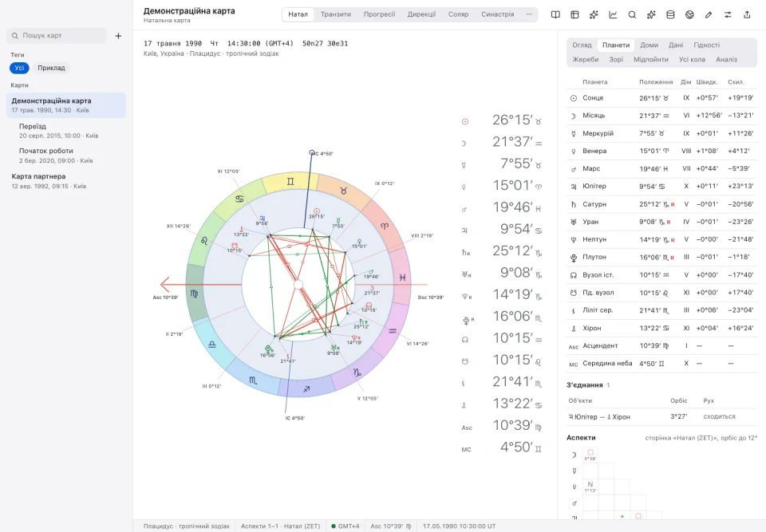This screenshot has width=766, height=532.
Task: Toggle the Приклад tag filter
Action: [51, 68]
